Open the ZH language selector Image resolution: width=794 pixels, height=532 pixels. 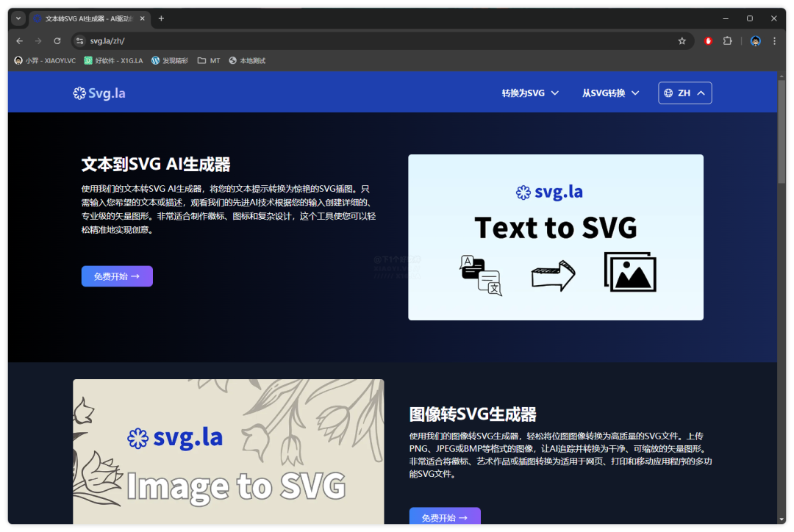(x=684, y=93)
